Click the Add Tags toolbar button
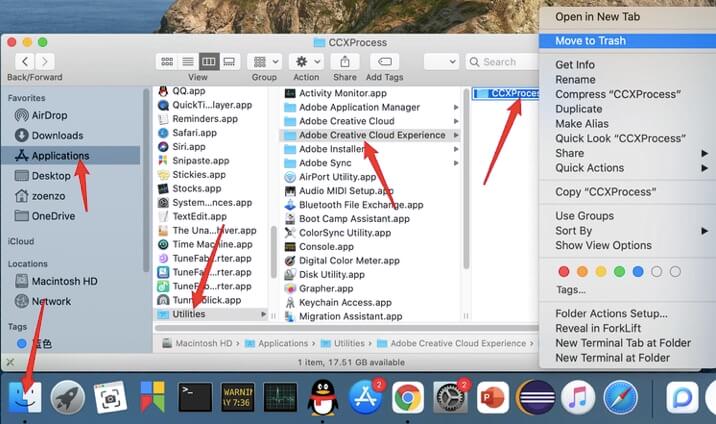The height and width of the screenshot is (424, 716). point(384,62)
